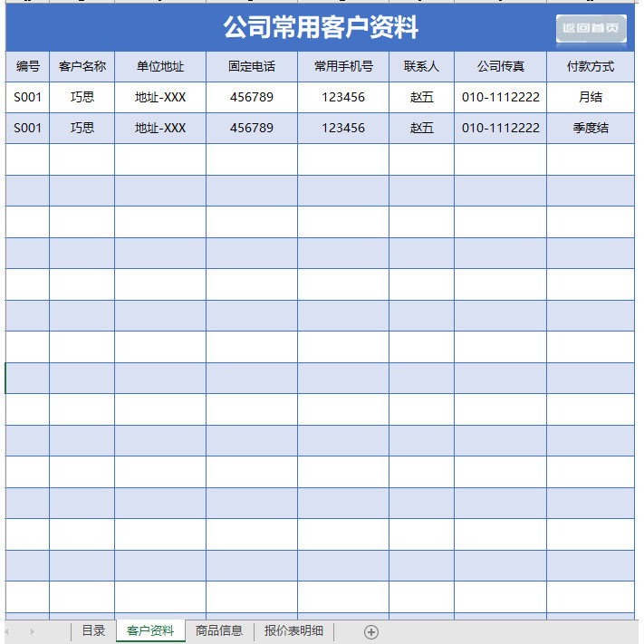Viewport: 644px width, 644px height.
Task: Select the 编号 header cell
Action: [x=27, y=66]
